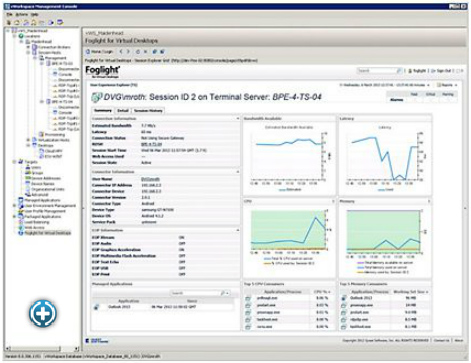
Task: Select Foglight for Virtual Desktops tree item
Action: (48, 233)
